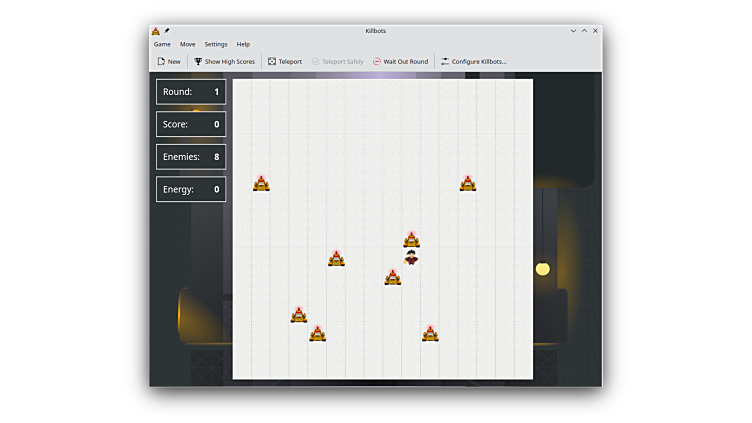Click the Show High Scores trophy button

(x=224, y=61)
